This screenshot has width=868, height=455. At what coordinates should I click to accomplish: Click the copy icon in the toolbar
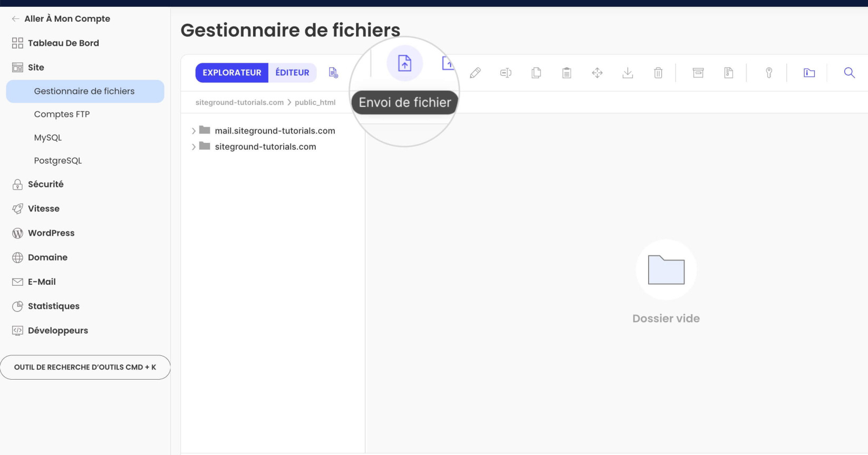[x=536, y=73]
